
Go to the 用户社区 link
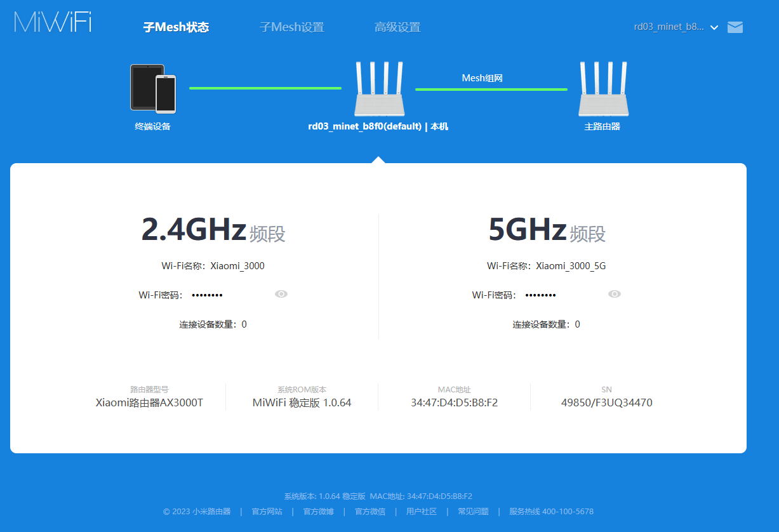pos(422,511)
